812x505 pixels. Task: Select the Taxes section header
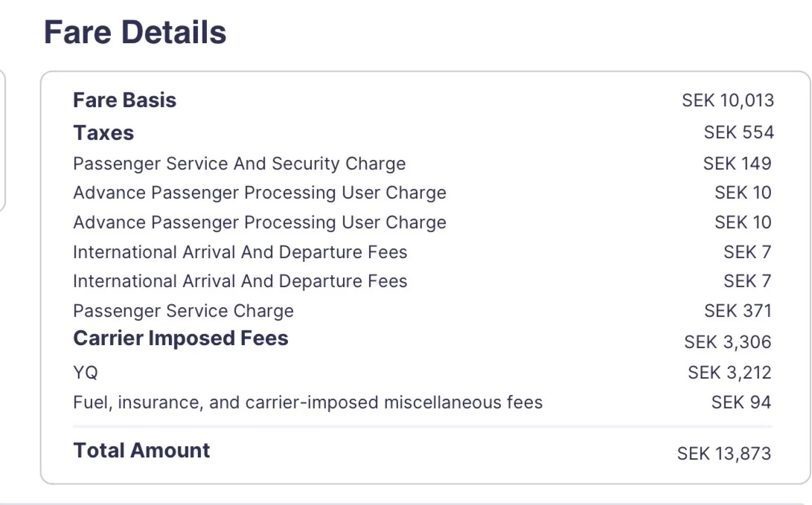tap(103, 133)
